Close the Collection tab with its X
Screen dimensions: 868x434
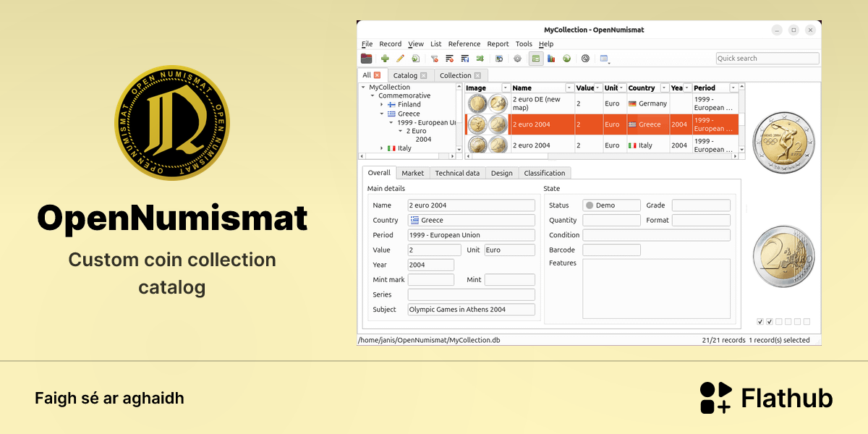pos(477,75)
